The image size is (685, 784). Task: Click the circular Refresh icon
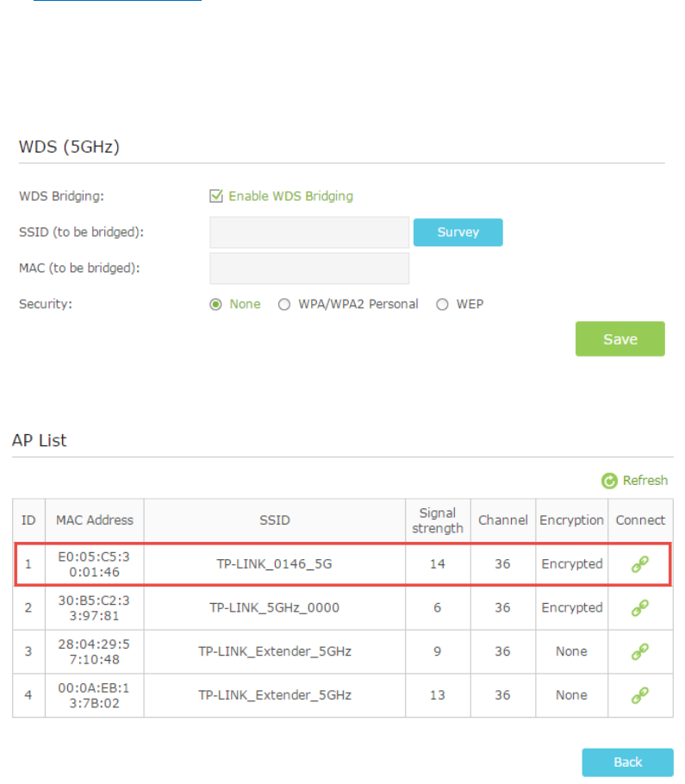point(609,481)
